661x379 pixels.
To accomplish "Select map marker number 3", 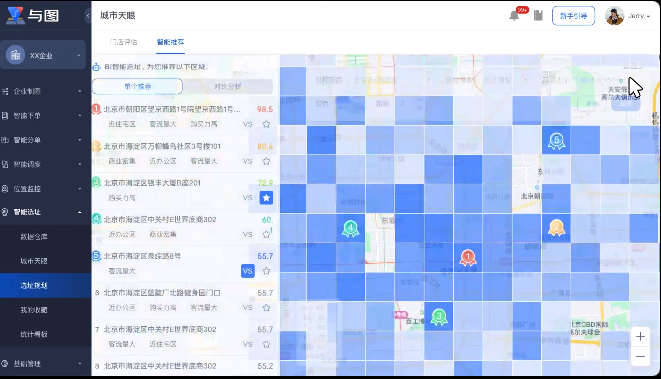I will 439,316.
